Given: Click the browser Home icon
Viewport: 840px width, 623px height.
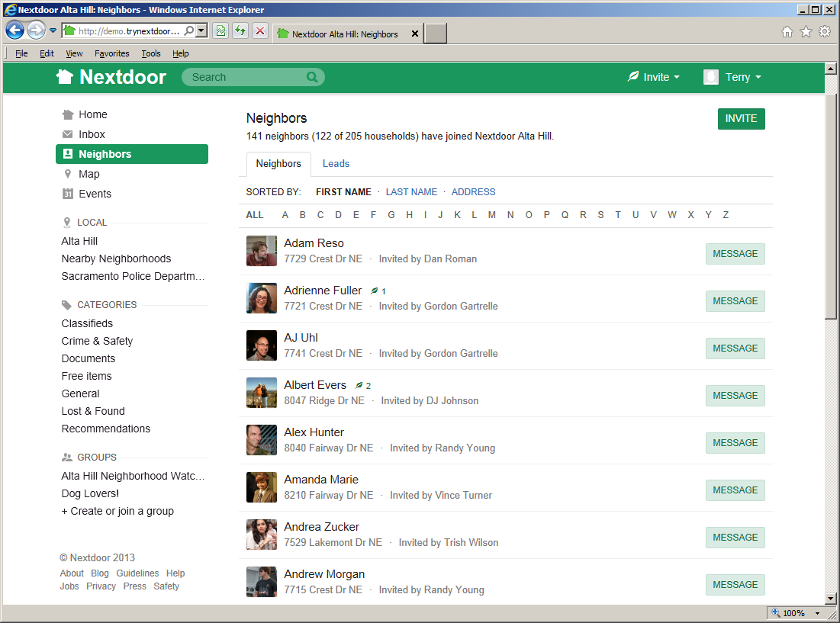Looking at the screenshot, I should (x=787, y=31).
